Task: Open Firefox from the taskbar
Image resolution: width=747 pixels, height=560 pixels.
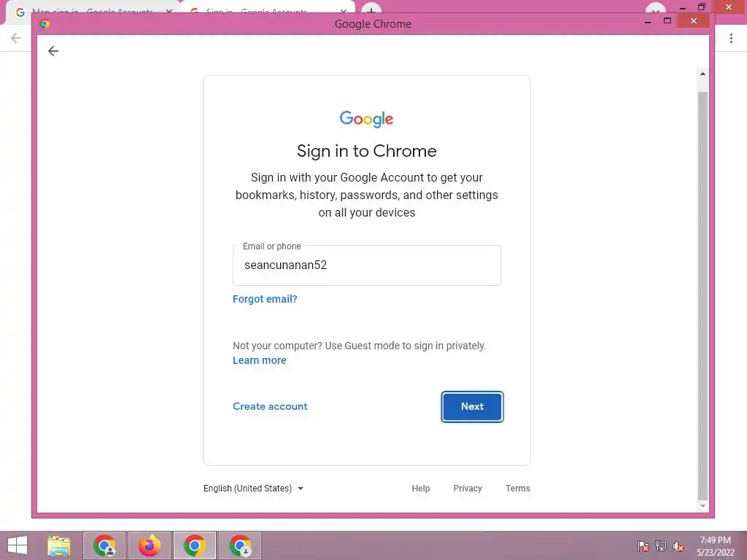Action: point(150,545)
